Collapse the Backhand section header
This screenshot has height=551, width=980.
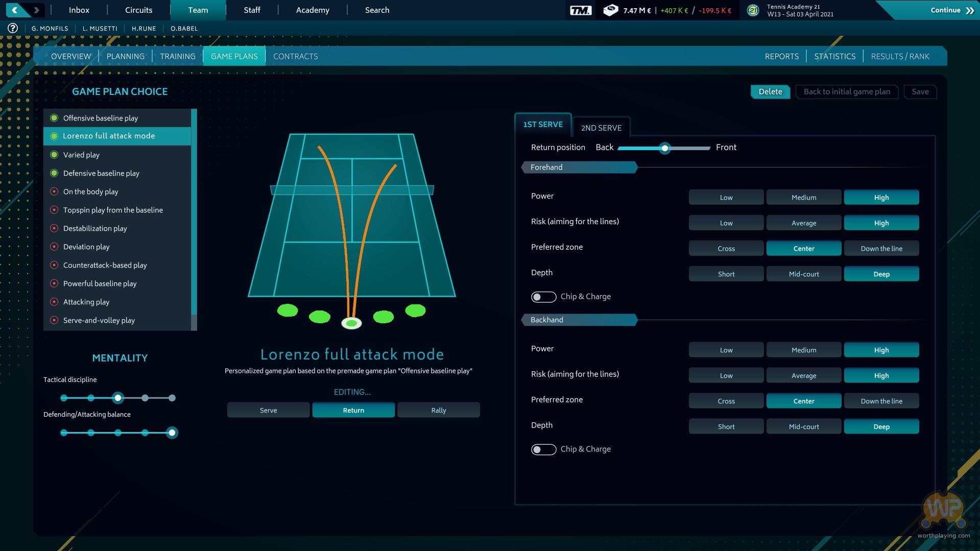(x=579, y=320)
